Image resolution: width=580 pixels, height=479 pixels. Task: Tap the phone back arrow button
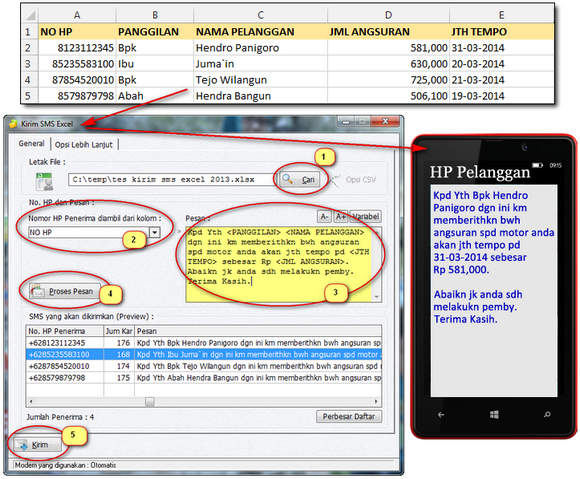coord(441,415)
